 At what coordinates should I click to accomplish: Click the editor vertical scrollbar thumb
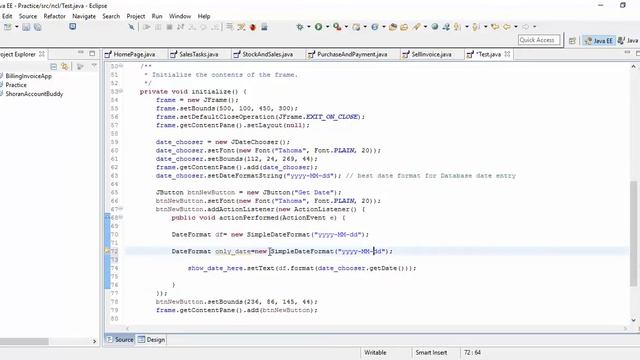(x=633, y=233)
